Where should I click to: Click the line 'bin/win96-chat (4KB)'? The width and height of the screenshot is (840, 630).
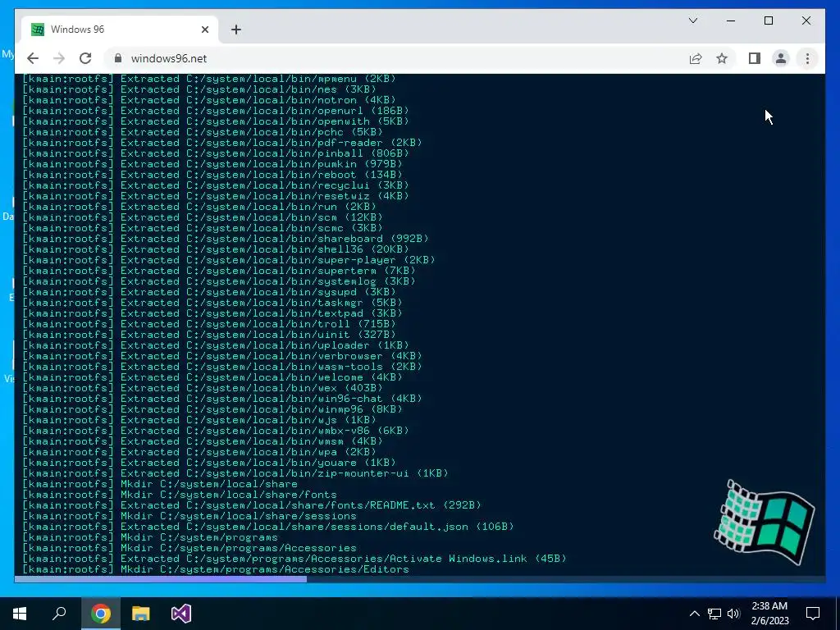pyautogui.click(x=221, y=399)
